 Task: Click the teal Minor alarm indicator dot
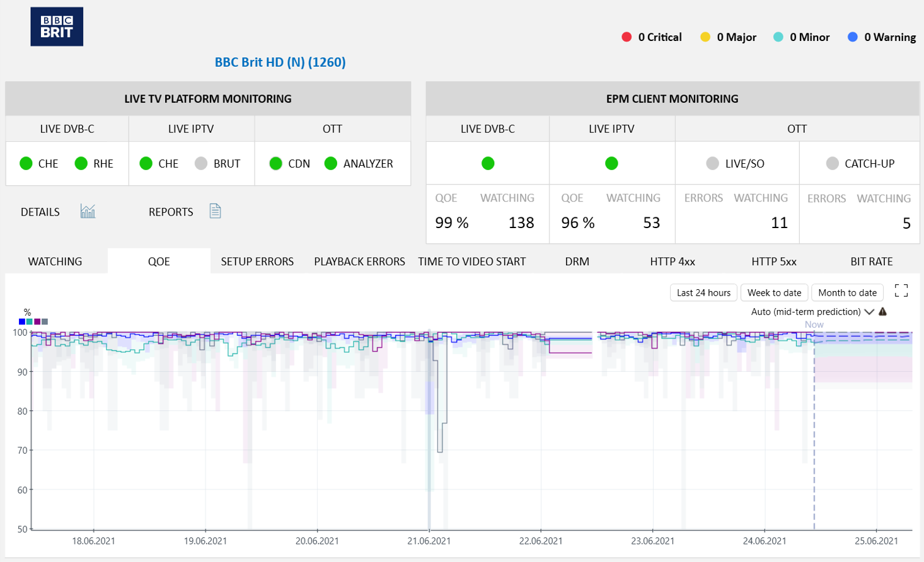point(778,37)
